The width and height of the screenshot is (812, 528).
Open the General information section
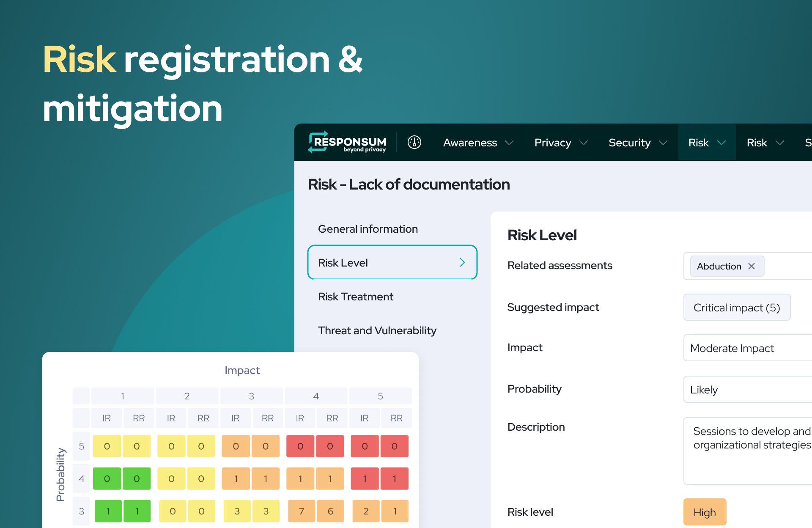point(368,229)
